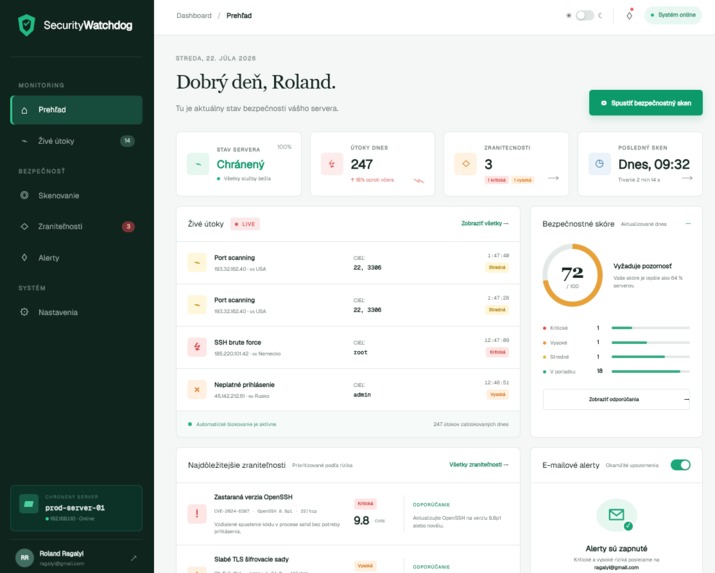The height and width of the screenshot is (573, 715).
Task: Click the Vysoké progress bar
Action: [x=651, y=342]
